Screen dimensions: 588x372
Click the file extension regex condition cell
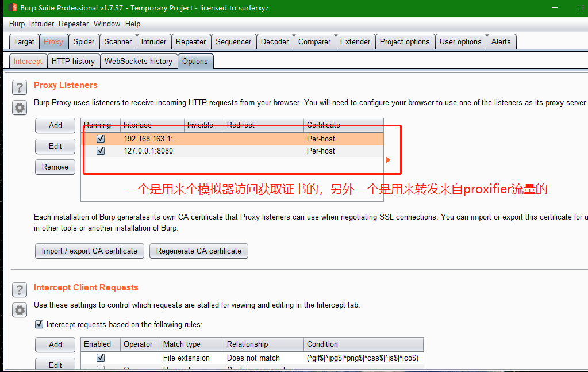pyautogui.click(x=363, y=358)
